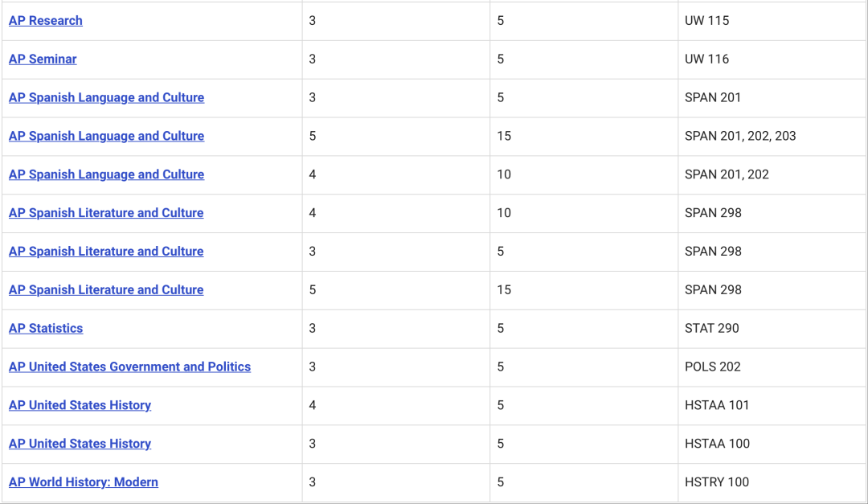Screen dimensions: 868x504
Task: Select the STAT 290 course cell
Action: [711, 329]
